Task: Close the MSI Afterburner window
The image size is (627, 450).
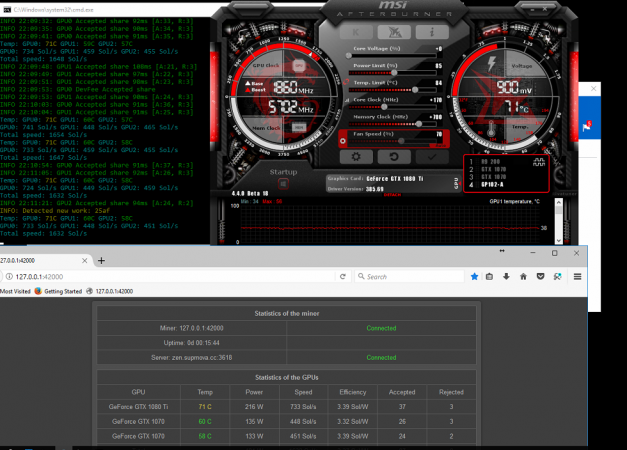Action: pos(545,9)
